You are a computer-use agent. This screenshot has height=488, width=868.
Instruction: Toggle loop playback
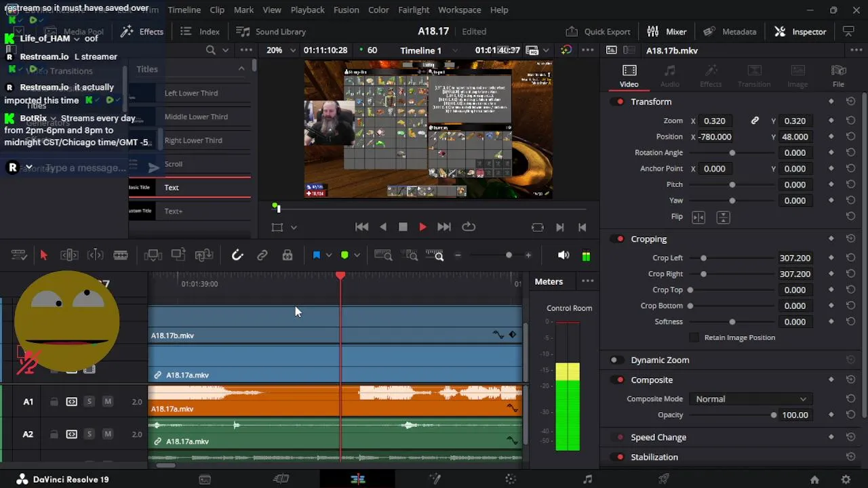[x=469, y=227]
